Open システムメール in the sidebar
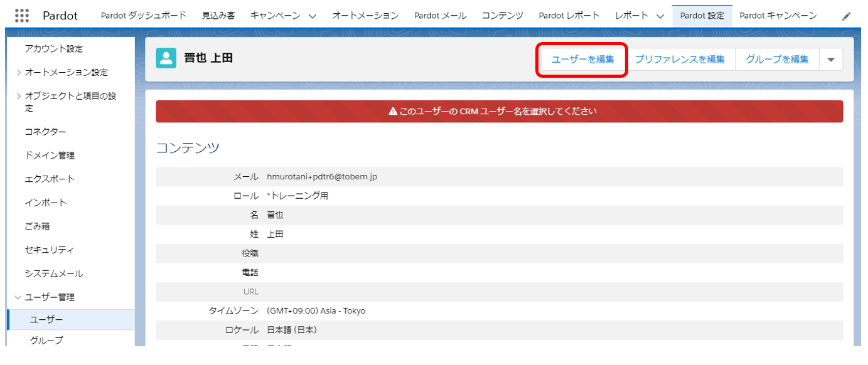This screenshot has width=868, height=365. (x=54, y=274)
